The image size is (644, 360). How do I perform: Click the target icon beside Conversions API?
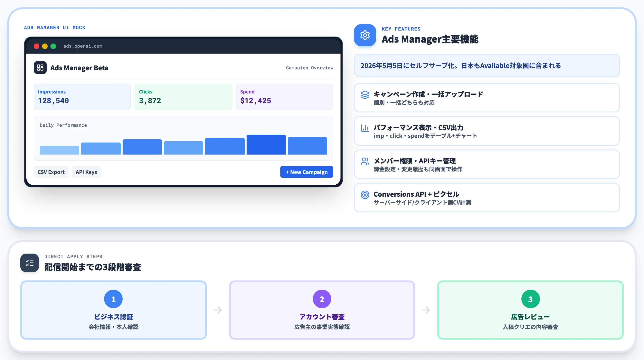pos(365,195)
